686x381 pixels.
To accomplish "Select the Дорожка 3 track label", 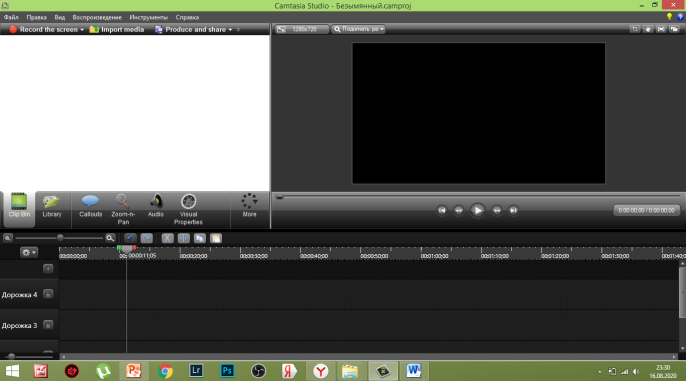I will click(x=19, y=325).
